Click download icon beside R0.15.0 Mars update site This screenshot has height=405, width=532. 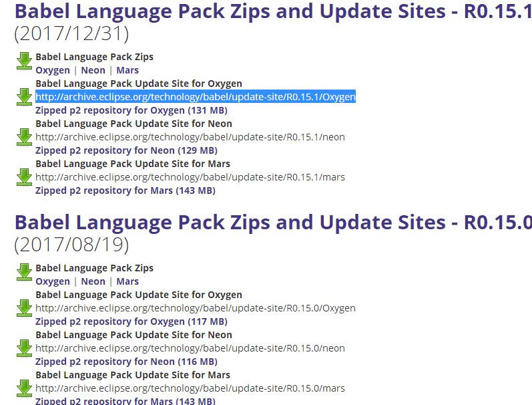[24, 388]
